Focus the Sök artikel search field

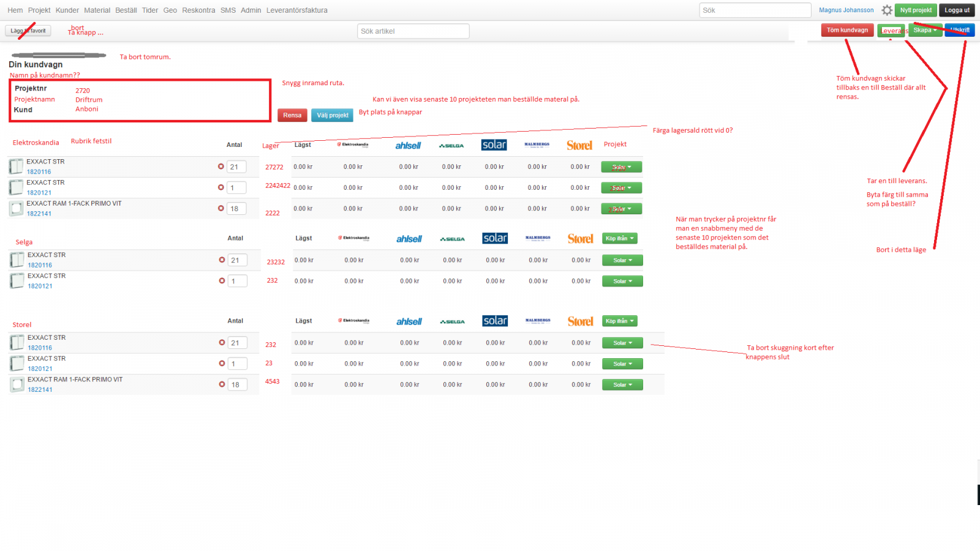coord(413,31)
